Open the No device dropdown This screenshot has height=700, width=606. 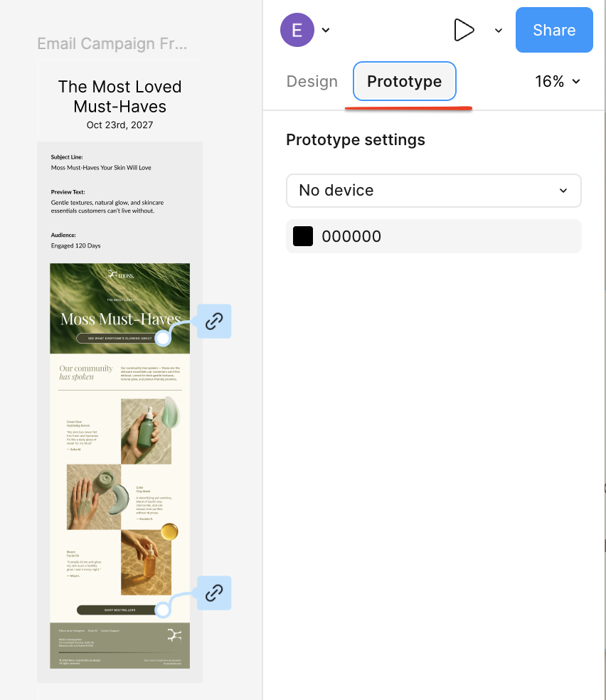pyautogui.click(x=433, y=190)
